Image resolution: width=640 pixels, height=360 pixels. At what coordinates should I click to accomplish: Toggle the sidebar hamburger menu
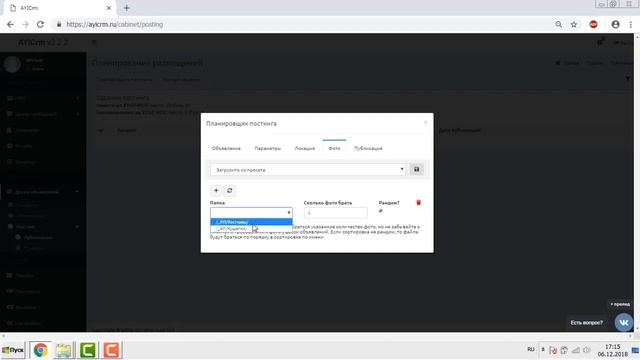click(94, 42)
